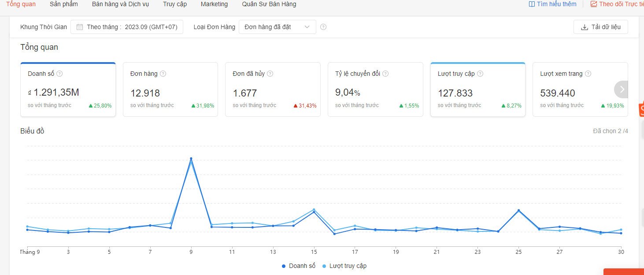Click help icon beside Đơn hàng
This screenshot has height=275, width=644.
click(x=163, y=74)
